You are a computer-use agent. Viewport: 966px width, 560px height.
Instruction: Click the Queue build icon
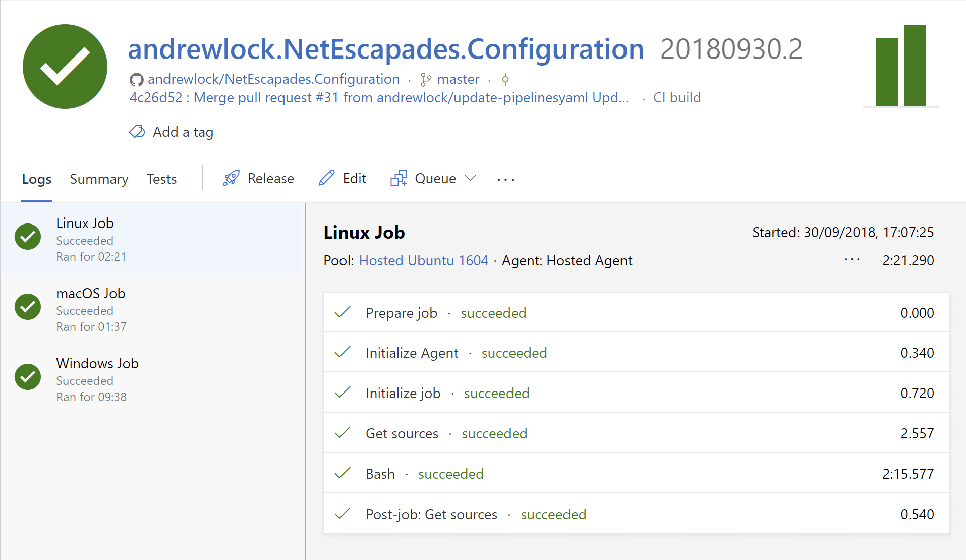pos(399,178)
